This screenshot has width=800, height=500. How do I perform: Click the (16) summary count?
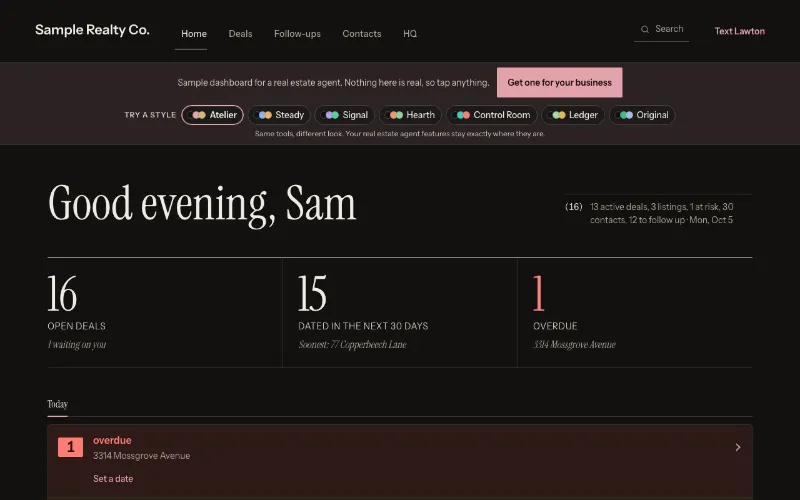click(x=573, y=207)
